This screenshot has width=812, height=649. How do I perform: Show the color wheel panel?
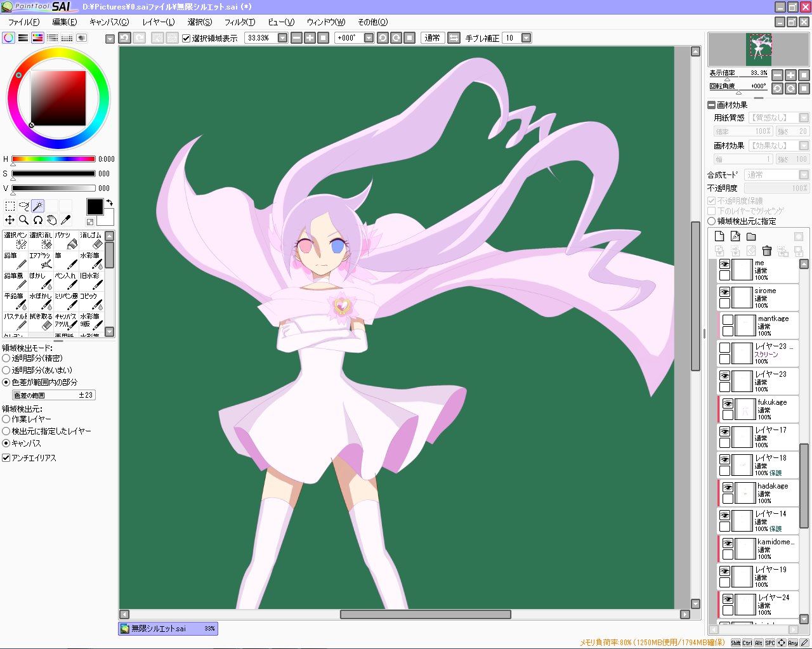point(9,38)
